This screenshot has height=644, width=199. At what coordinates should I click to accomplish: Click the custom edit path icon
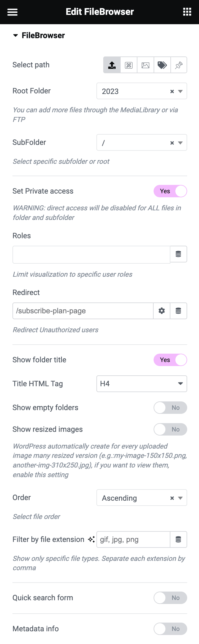[129, 65]
